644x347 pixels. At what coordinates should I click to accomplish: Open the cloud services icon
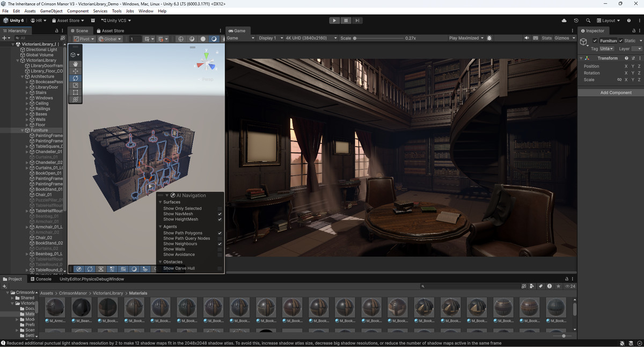coord(564,20)
